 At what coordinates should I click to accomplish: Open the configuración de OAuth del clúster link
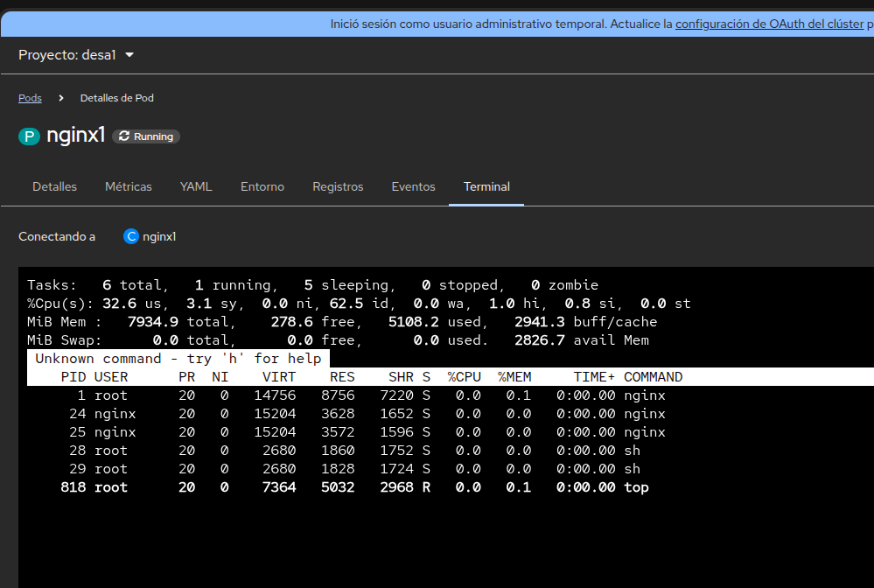pos(769,24)
